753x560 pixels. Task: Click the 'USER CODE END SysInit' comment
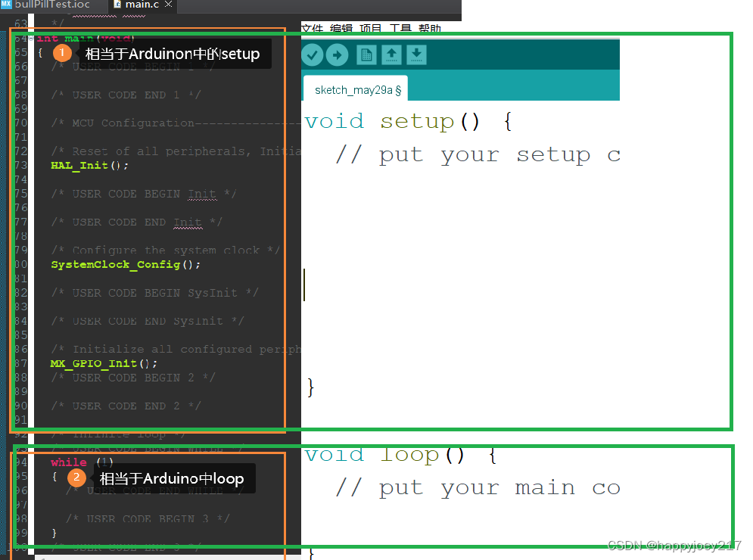148,321
